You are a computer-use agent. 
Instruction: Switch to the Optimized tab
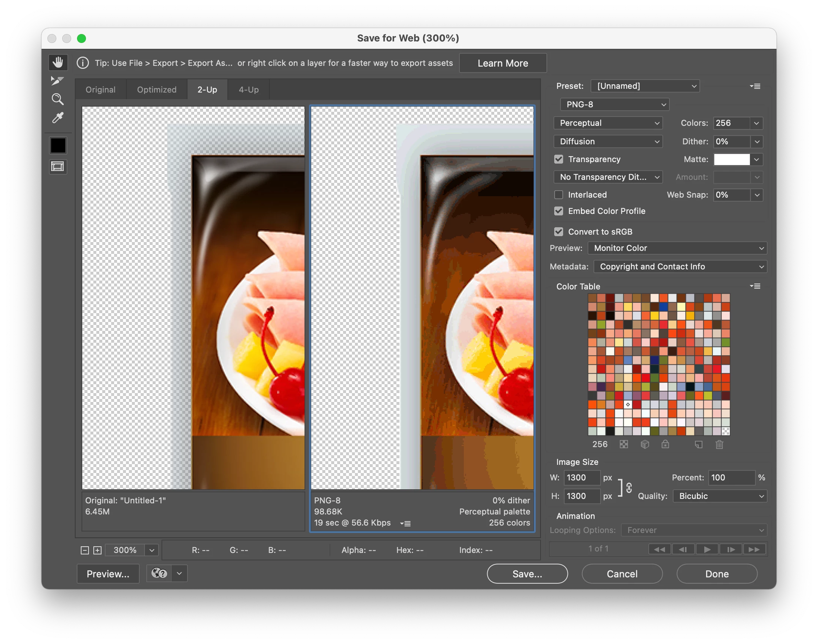pos(157,90)
